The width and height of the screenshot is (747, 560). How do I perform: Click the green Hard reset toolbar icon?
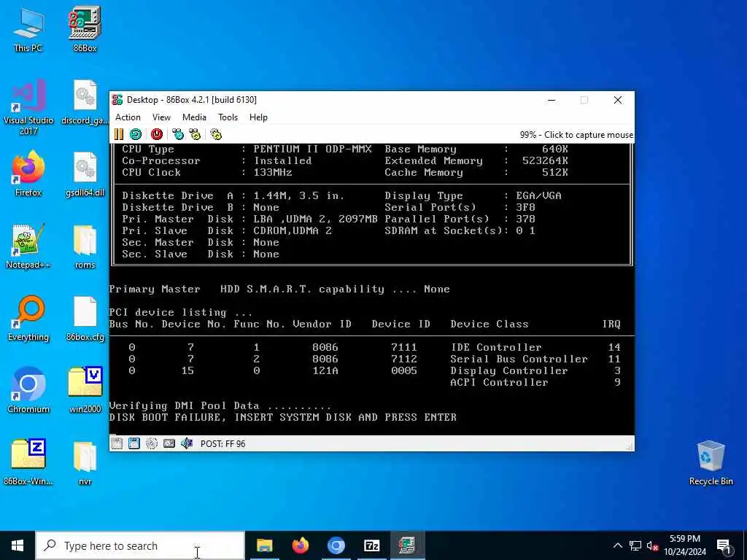pyautogui.click(x=136, y=134)
